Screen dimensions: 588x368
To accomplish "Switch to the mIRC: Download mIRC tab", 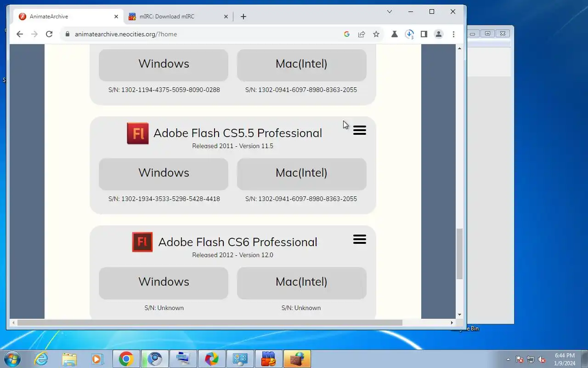I will [178, 17].
